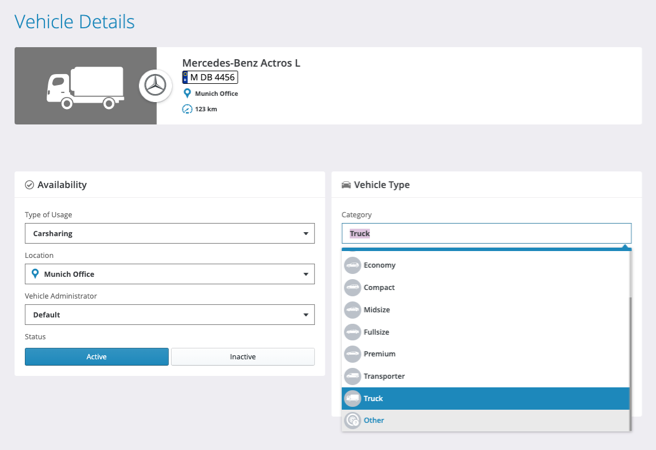The width and height of the screenshot is (656, 450).
Task: Select the highlighted Truck category option
Action: coord(485,398)
